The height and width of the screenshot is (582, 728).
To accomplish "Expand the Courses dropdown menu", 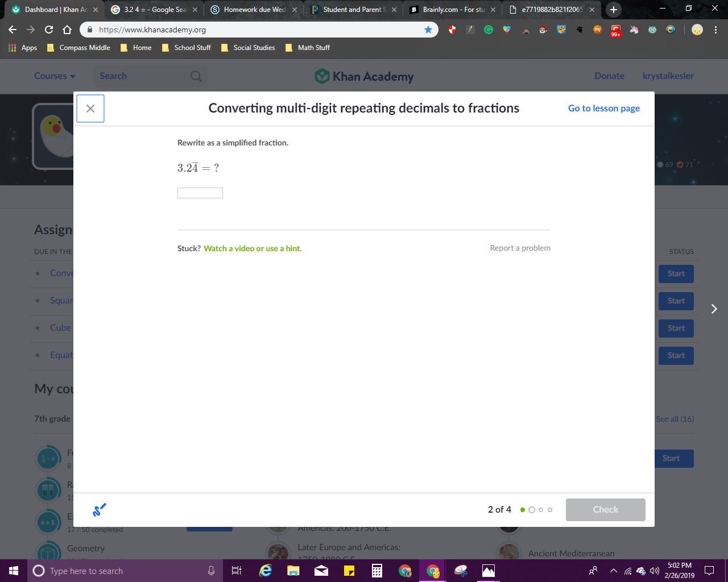I will (55, 76).
